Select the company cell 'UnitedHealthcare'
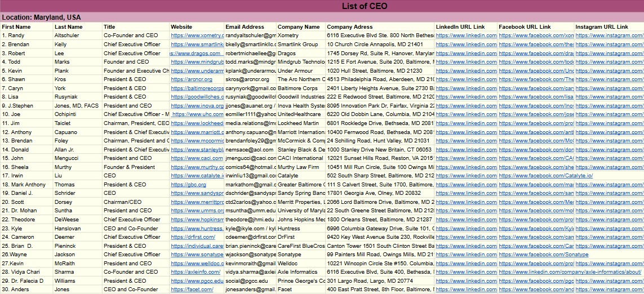This screenshot has height=294, width=644. tap(301, 114)
